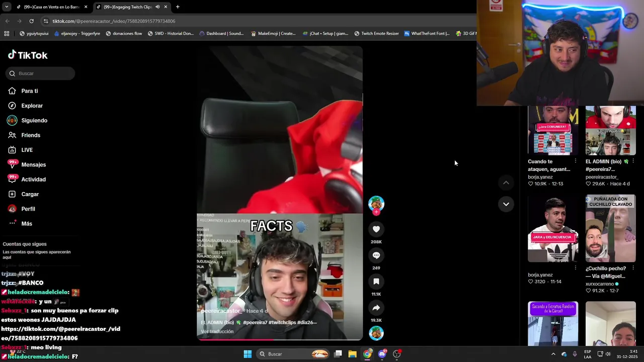Open the borja.yanez 'Cuando te ataquen' thumbnail
Screen dimensions: 644x362
point(553,130)
